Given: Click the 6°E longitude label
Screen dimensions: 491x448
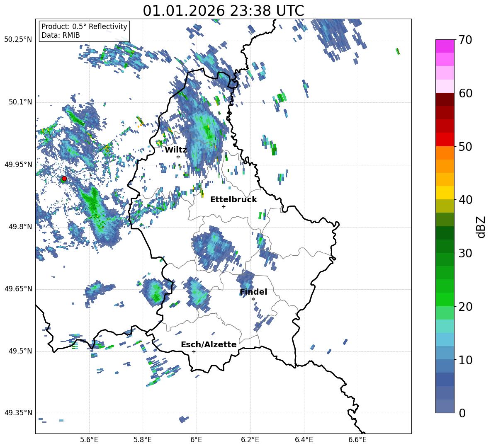Looking at the screenshot, I should (196, 440).
